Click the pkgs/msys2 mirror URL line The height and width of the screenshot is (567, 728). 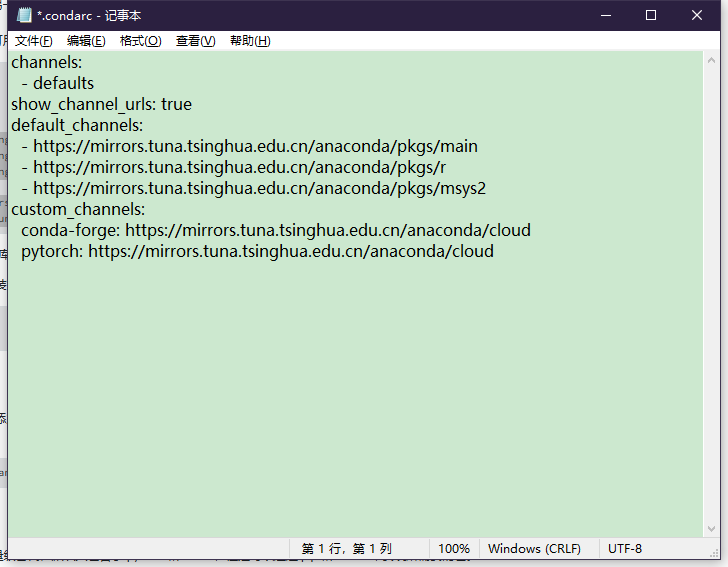pyautogui.click(x=254, y=188)
